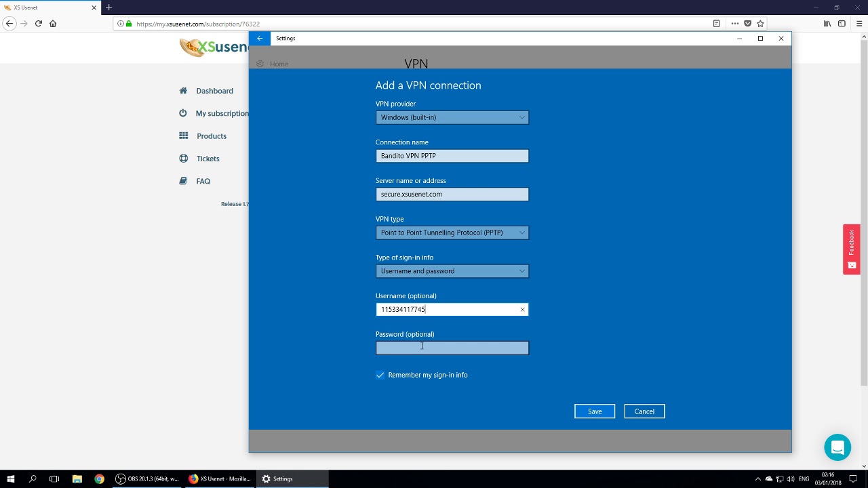Launch Chrome from taskbar
Viewport: 868px width, 488px height.
pos(99,479)
